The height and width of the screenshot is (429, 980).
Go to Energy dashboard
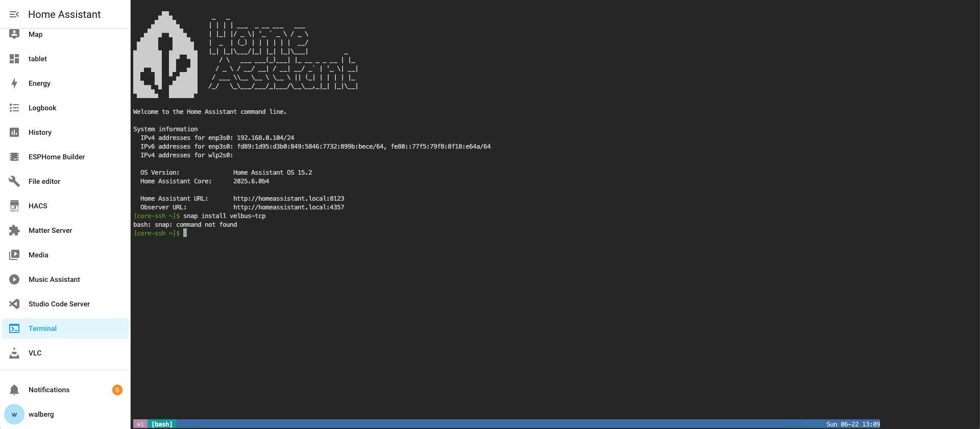coord(65,83)
